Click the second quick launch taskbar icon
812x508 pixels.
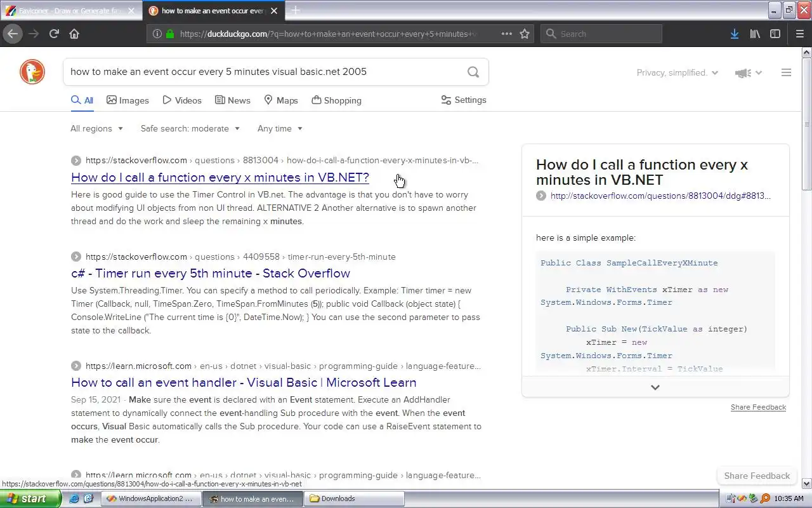(89, 498)
